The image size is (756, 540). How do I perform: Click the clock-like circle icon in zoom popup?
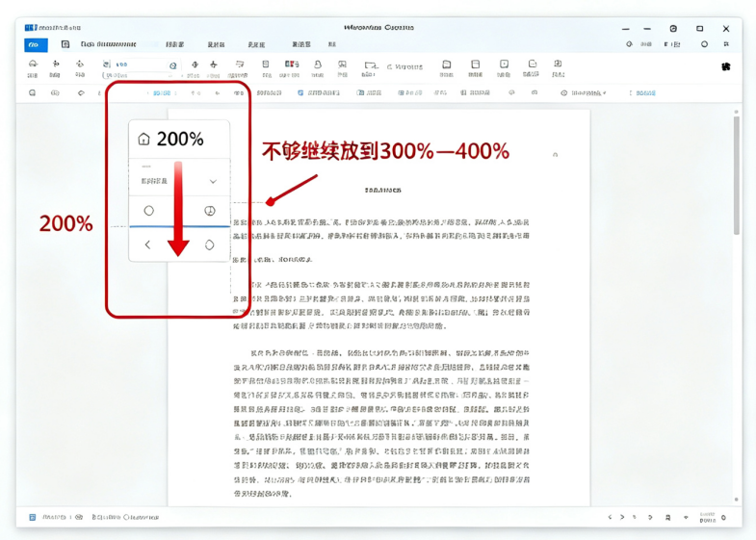point(210,211)
